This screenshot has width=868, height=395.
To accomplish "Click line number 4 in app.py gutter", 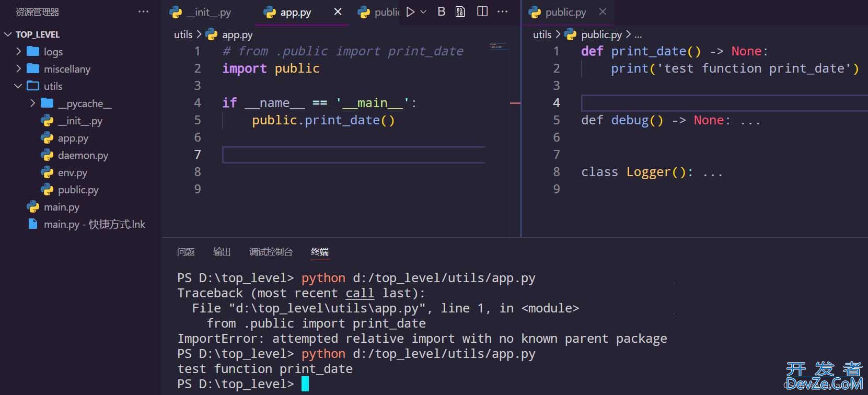I will (197, 103).
